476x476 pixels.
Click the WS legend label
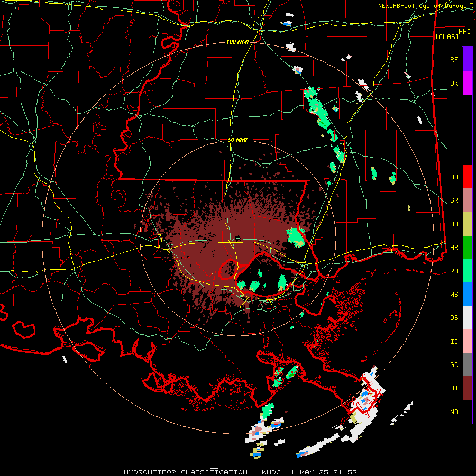coord(454,295)
